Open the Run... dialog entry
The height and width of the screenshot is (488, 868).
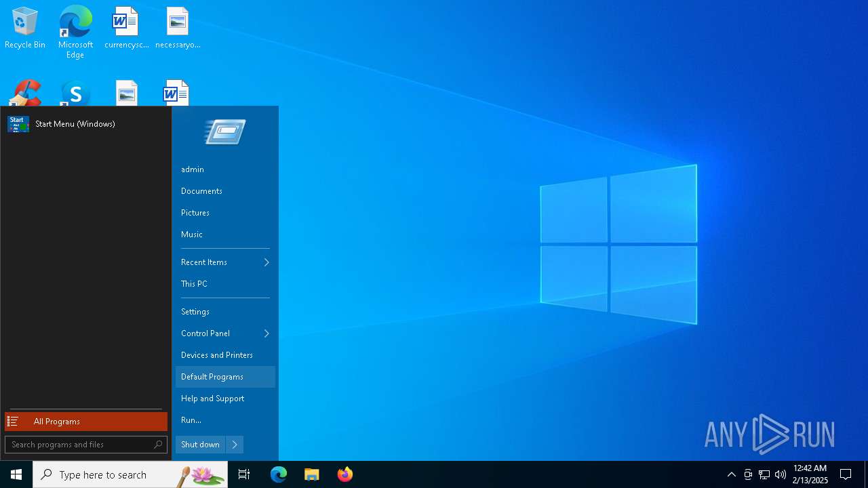pos(225,420)
